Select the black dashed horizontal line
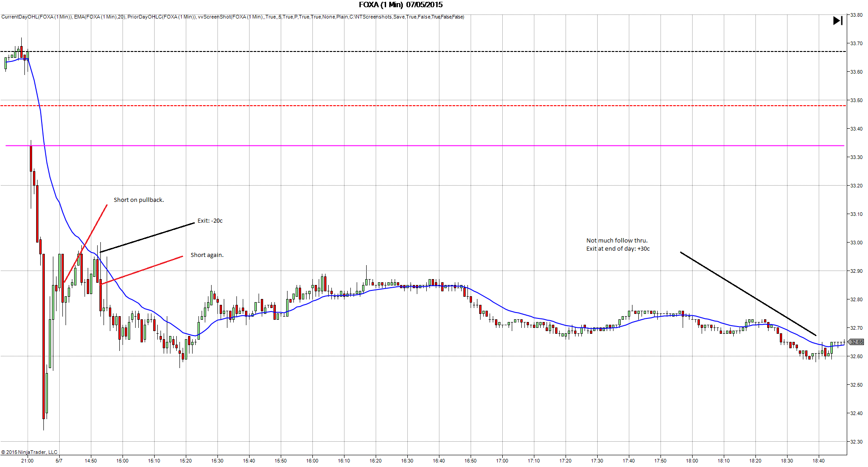Viewport: 868px width, 467px height. pos(423,51)
